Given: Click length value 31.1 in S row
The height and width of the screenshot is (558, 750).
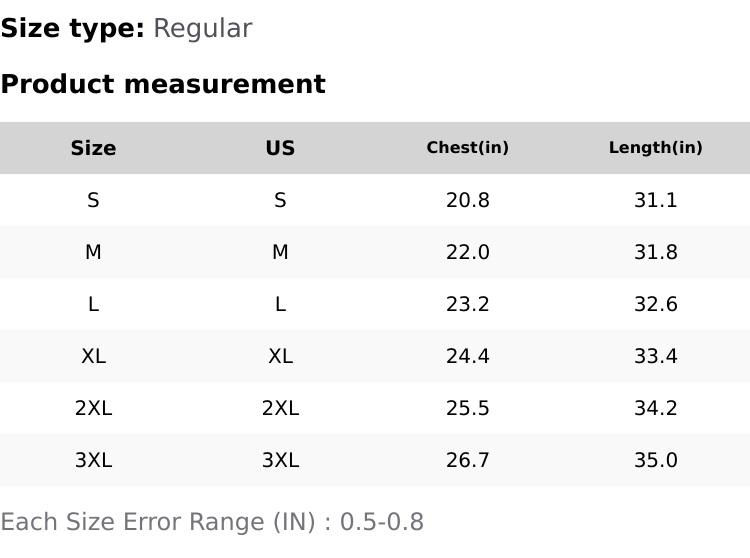Looking at the screenshot, I should coord(655,200).
